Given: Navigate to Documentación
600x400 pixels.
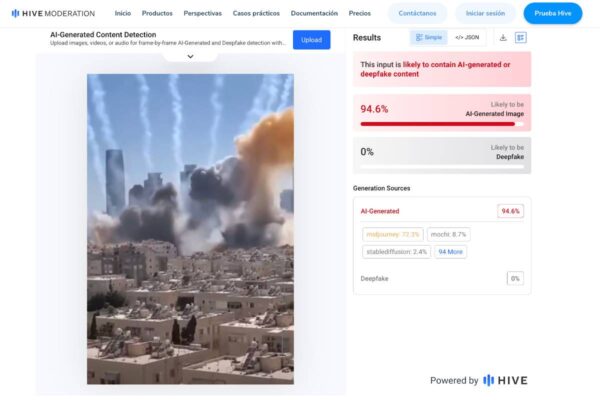Looking at the screenshot, I should pos(314,14).
